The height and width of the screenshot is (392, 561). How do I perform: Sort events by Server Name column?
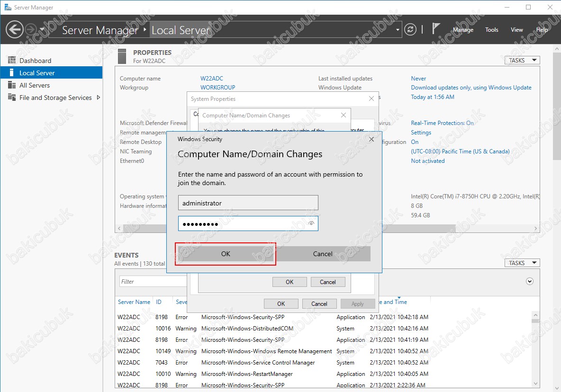[134, 302]
